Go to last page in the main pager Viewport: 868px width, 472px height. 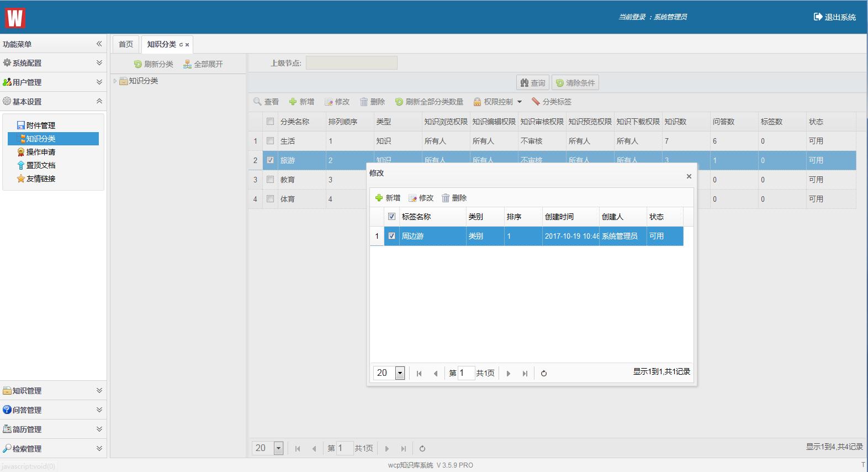404,449
